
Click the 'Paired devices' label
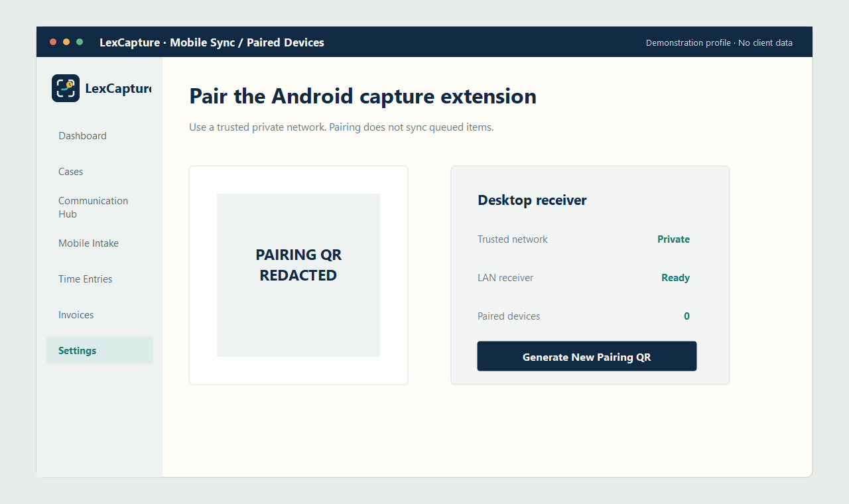click(509, 316)
